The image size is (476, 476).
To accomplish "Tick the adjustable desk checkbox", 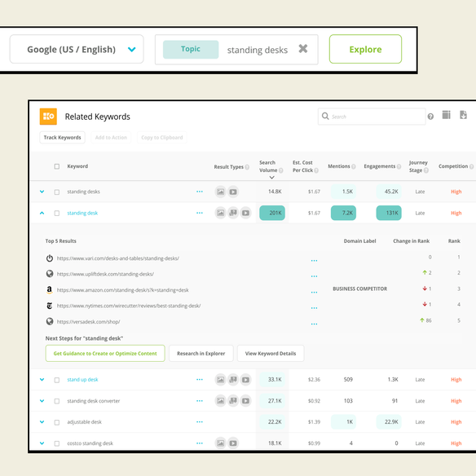I will click(x=57, y=422).
